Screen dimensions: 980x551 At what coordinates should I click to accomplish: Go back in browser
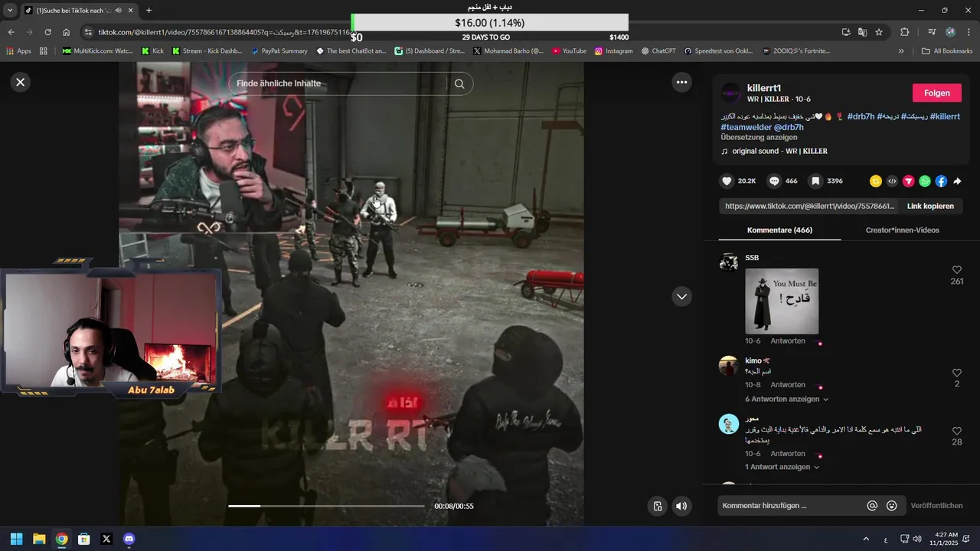(x=11, y=32)
